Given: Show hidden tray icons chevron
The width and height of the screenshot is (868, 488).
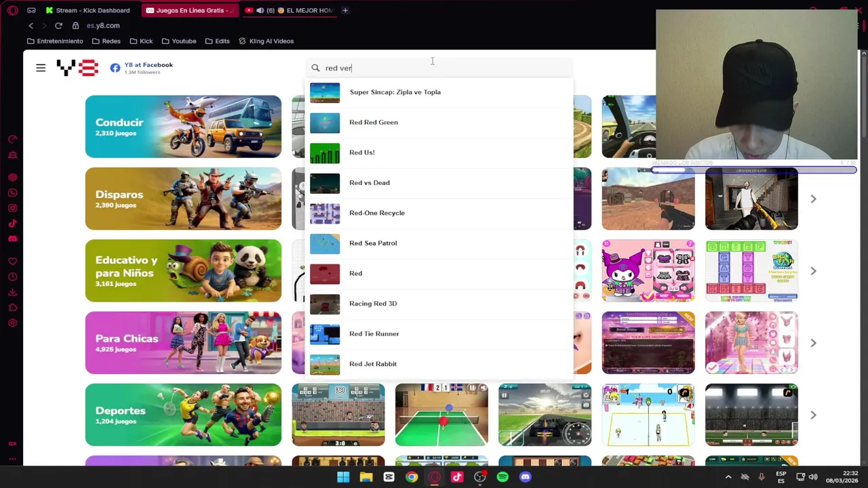Looking at the screenshot, I should [728, 477].
